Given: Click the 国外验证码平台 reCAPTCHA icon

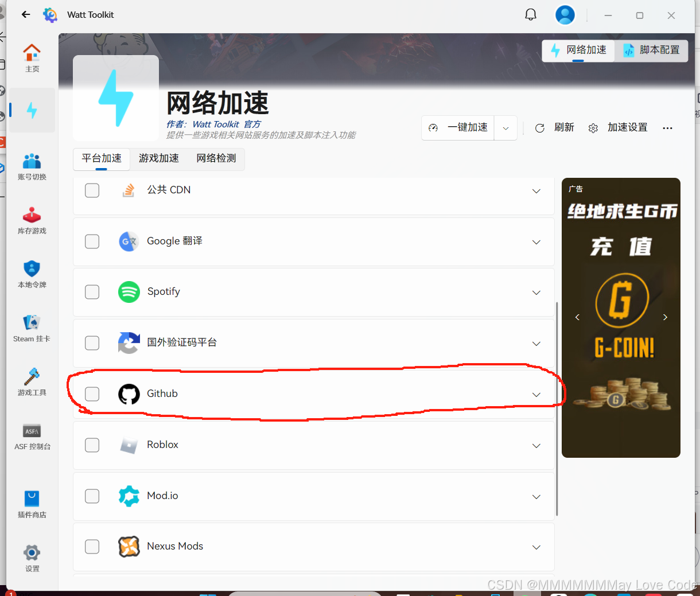Looking at the screenshot, I should (x=129, y=343).
